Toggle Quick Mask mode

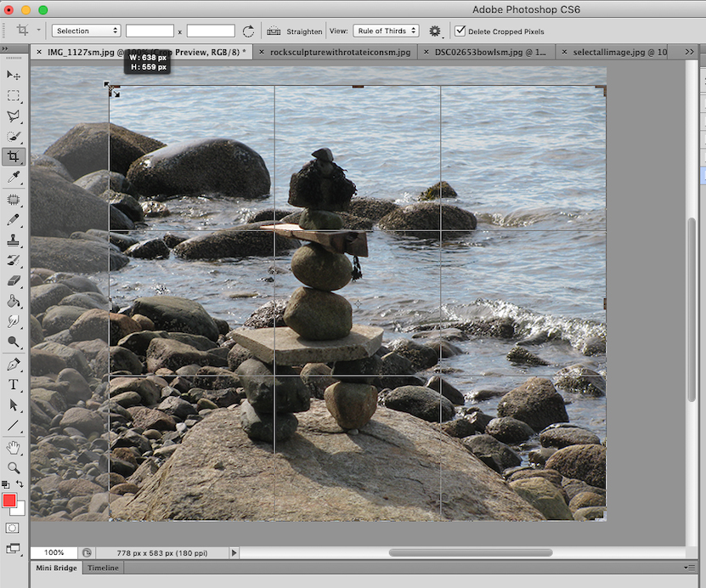pyautogui.click(x=12, y=529)
